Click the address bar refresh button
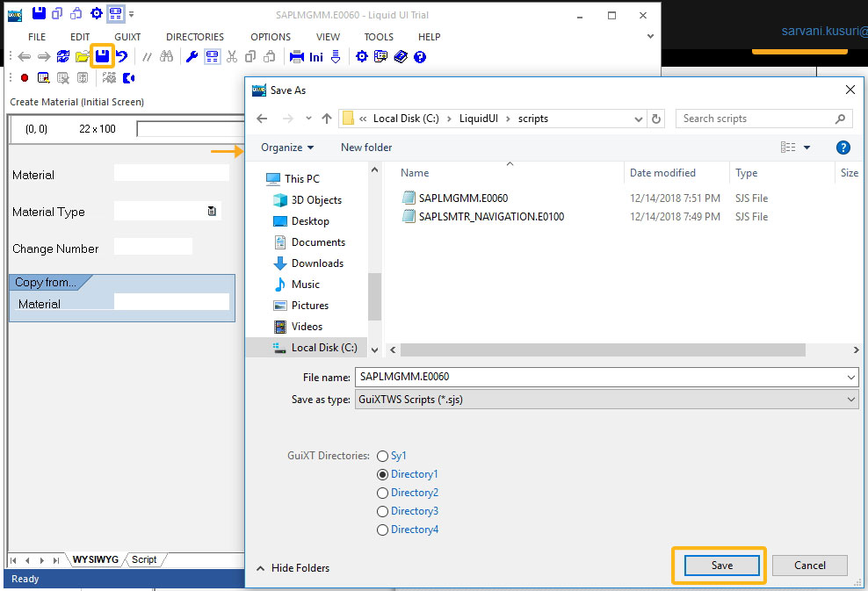This screenshot has width=868, height=591. pyautogui.click(x=656, y=119)
